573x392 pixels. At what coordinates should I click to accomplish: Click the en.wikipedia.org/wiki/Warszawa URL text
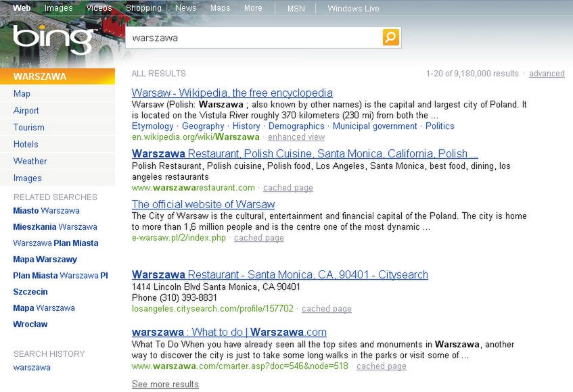point(196,137)
